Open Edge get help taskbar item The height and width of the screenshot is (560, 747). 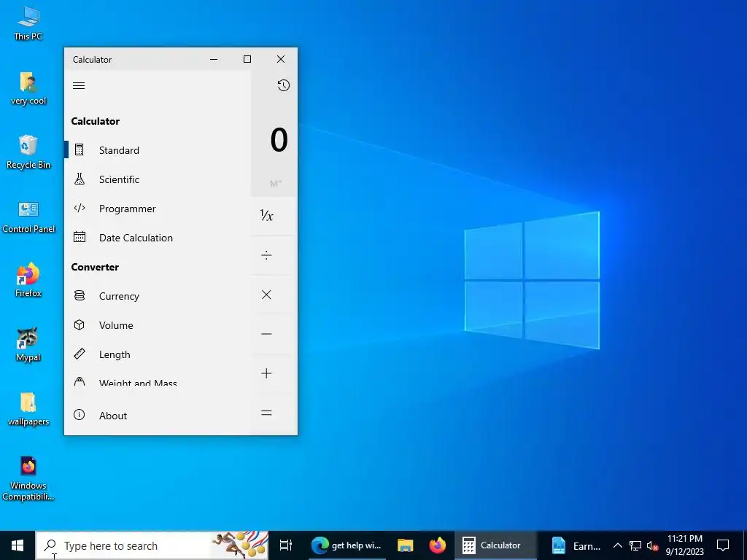tap(347, 545)
